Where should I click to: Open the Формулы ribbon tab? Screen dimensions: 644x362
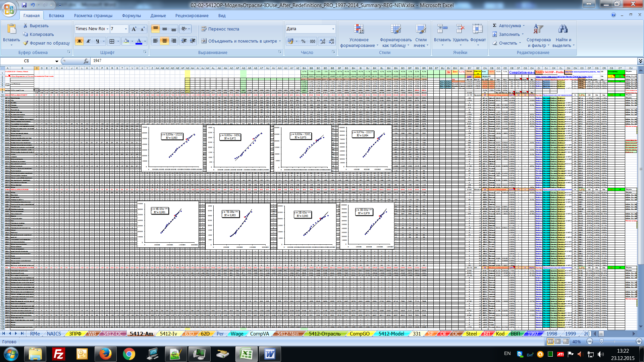tap(131, 15)
